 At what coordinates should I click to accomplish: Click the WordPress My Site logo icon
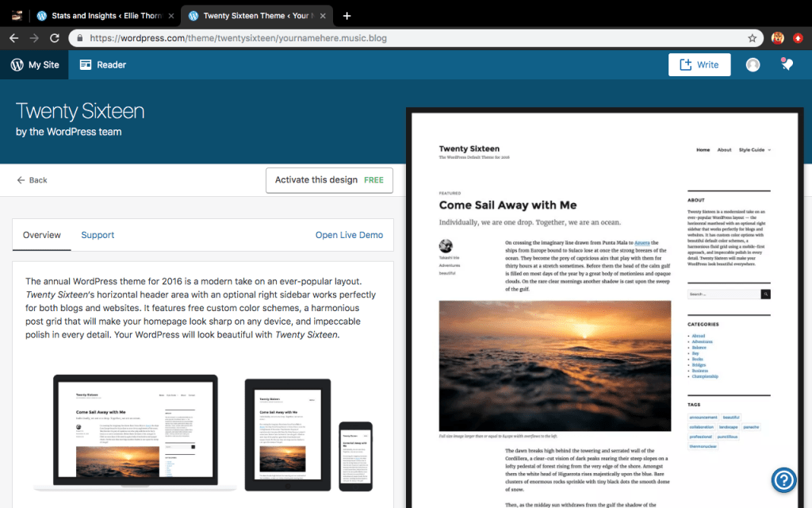click(17, 65)
